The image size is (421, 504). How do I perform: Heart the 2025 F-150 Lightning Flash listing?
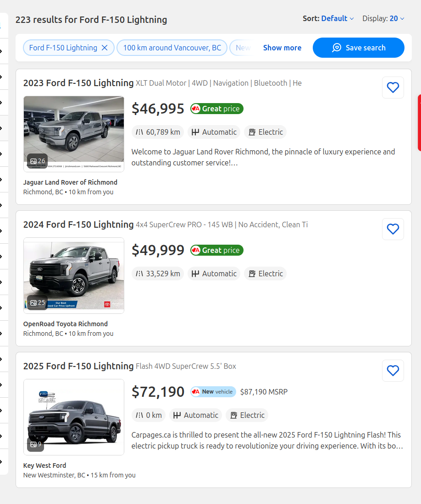393,371
